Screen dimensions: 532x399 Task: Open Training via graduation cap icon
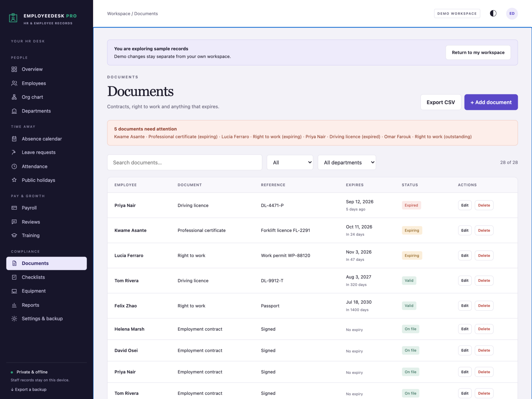point(14,236)
